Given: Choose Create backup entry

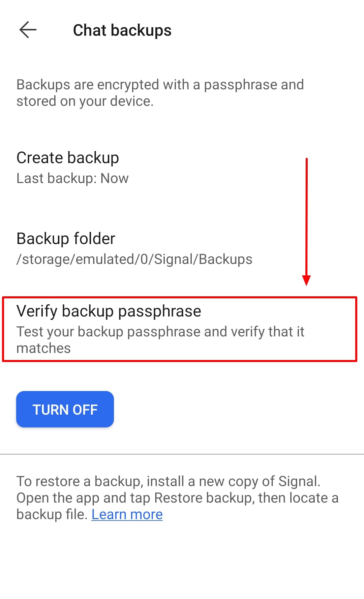Looking at the screenshot, I should [67, 157].
